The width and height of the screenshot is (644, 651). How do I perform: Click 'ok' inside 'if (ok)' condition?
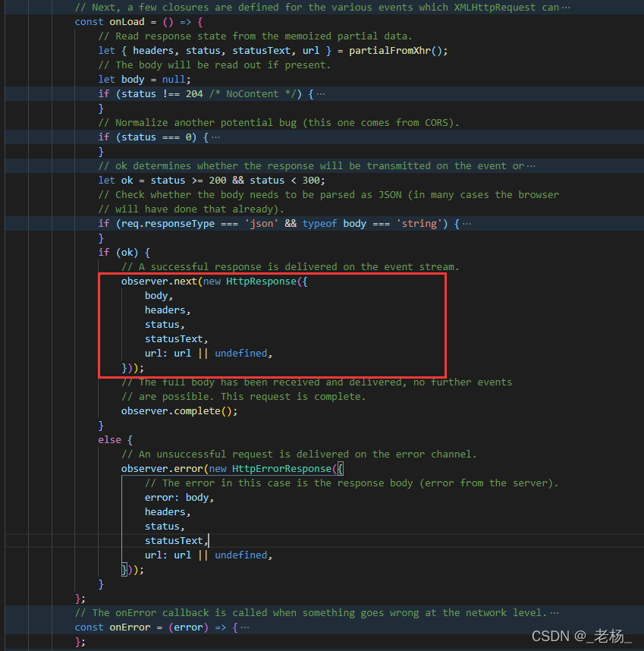tap(127, 253)
